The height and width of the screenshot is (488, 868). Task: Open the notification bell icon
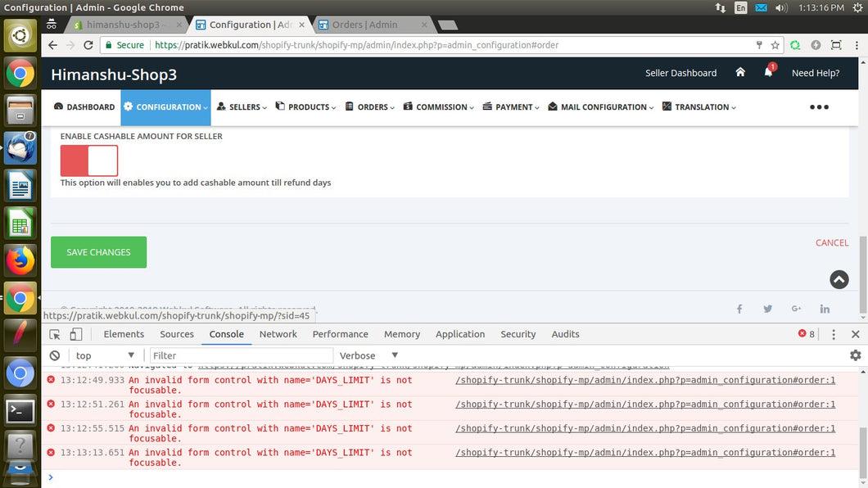[768, 72]
